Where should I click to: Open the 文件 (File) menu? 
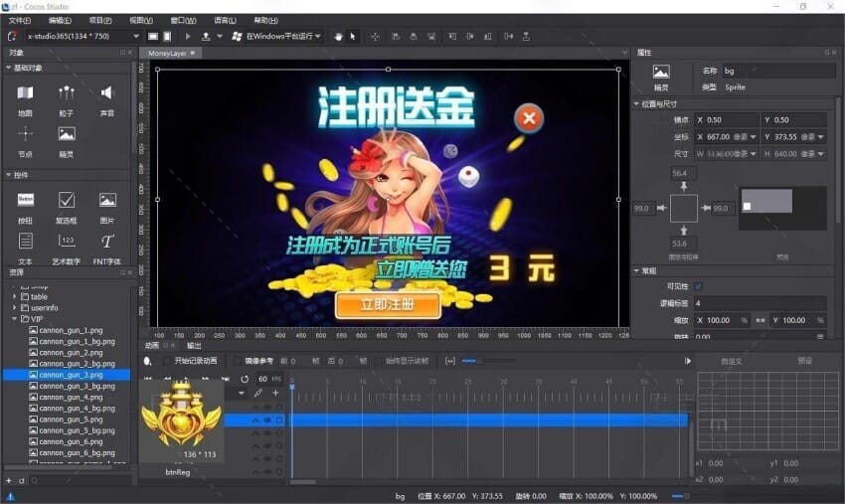tap(20, 20)
